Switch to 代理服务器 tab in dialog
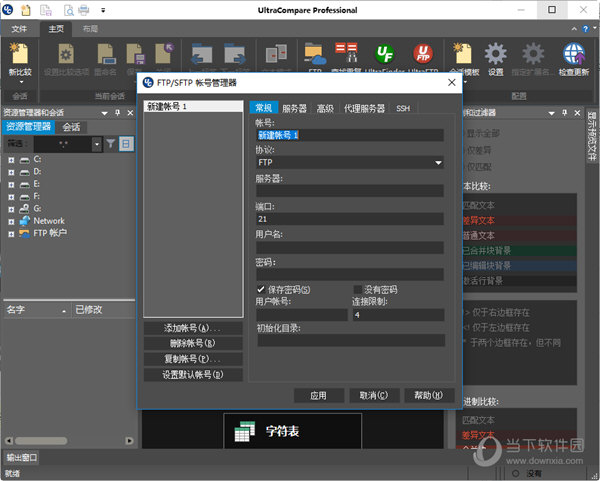The width and height of the screenshot is (600, 481). pos(364,108)
